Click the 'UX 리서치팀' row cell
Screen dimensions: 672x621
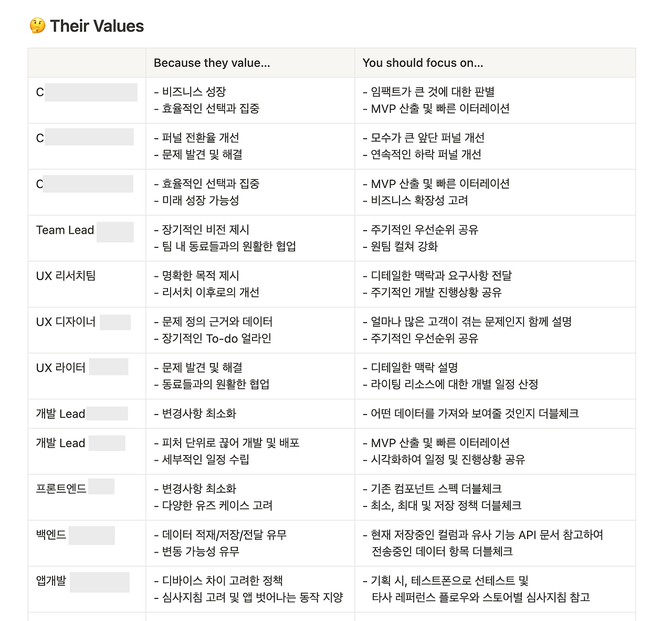(87, 284)
